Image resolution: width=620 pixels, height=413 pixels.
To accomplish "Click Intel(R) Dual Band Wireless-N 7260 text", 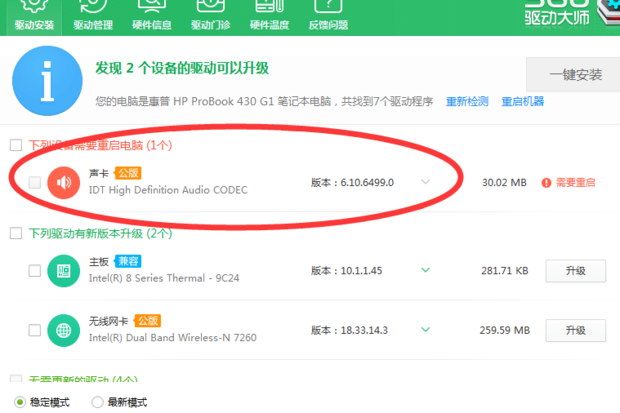I will (172, 338).
